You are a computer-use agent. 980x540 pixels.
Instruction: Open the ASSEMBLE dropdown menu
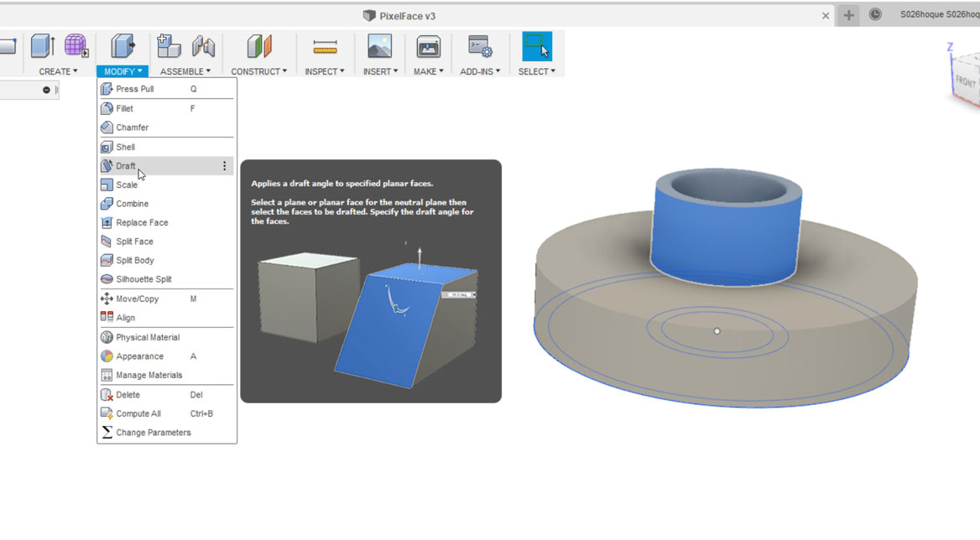[185, 71]
